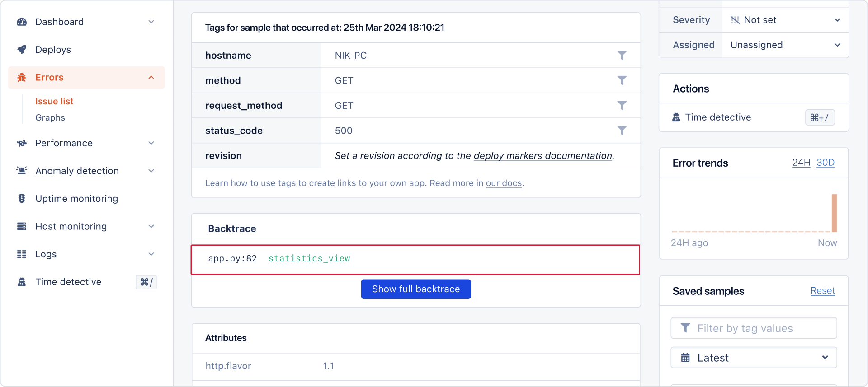
Task: Filter by the method tag value
Action: [x=622, y=80]
